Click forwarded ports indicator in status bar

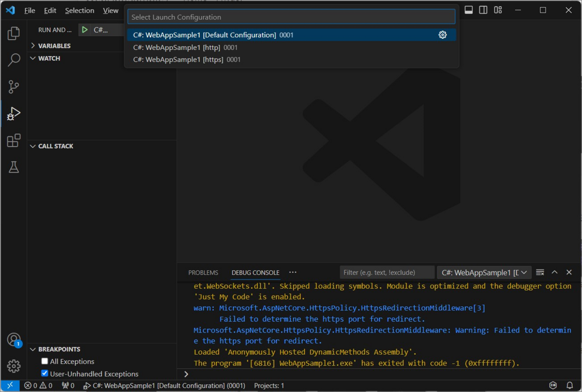tap(68, 386)
